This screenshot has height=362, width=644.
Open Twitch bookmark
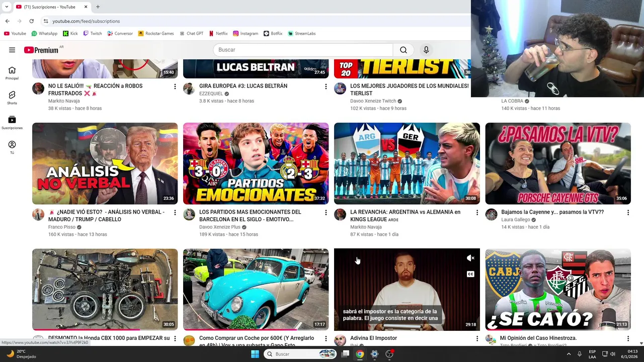click(93, 34)
